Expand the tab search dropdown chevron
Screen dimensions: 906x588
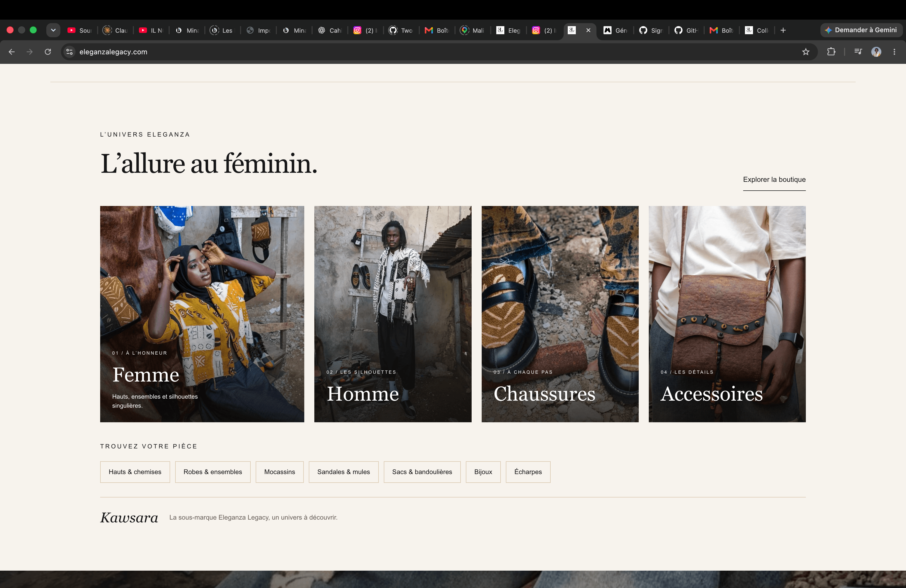[53, 30]
